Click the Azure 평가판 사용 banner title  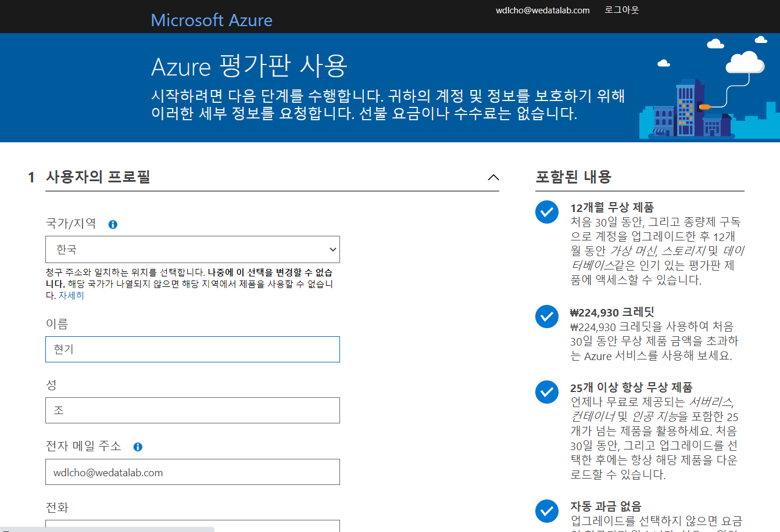249,66
